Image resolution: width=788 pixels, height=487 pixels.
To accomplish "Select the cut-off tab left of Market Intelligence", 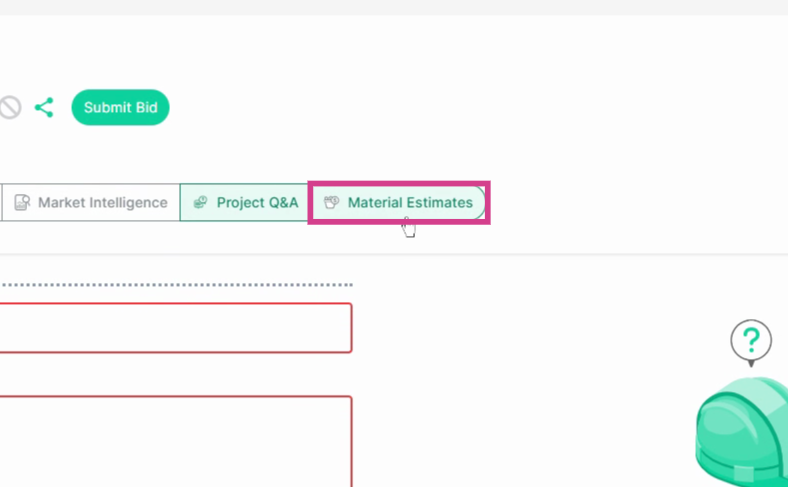I will click(1, 203).
